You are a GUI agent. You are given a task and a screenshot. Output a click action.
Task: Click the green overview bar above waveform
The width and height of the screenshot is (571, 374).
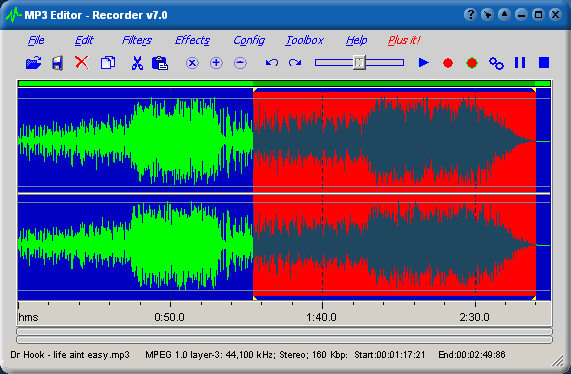284,84
